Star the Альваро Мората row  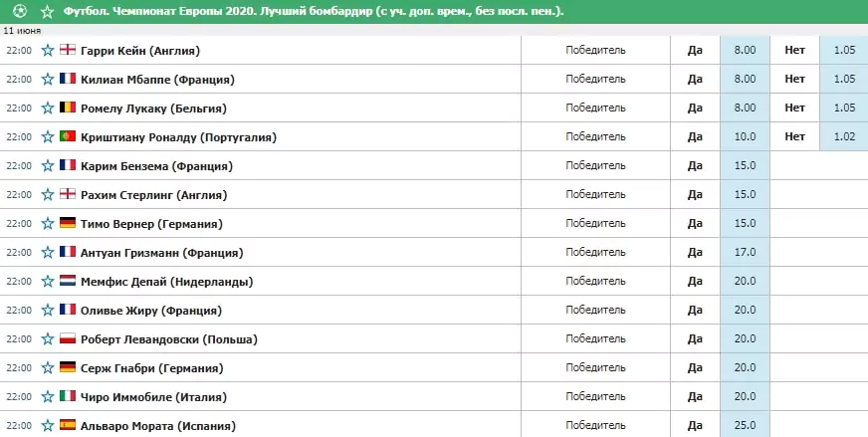48,425
